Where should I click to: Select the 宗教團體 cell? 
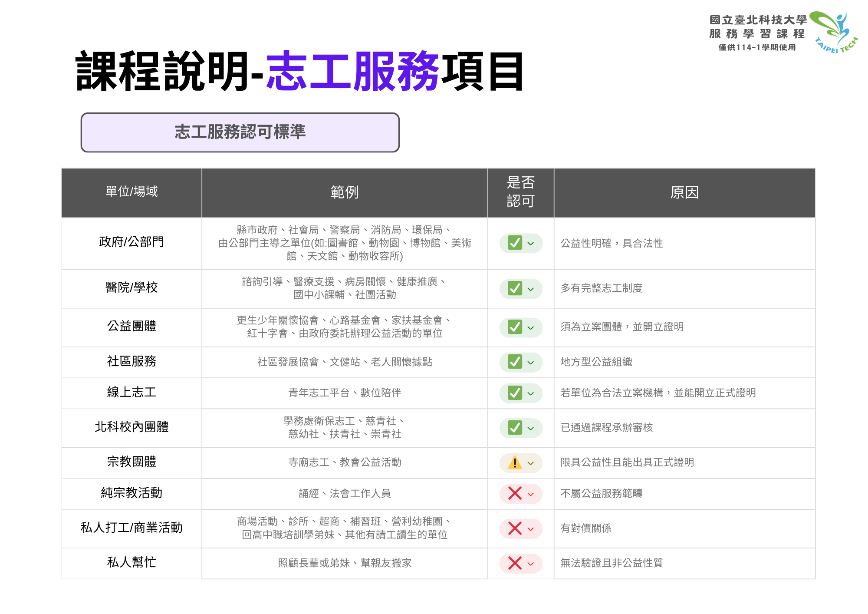[132, 463]
